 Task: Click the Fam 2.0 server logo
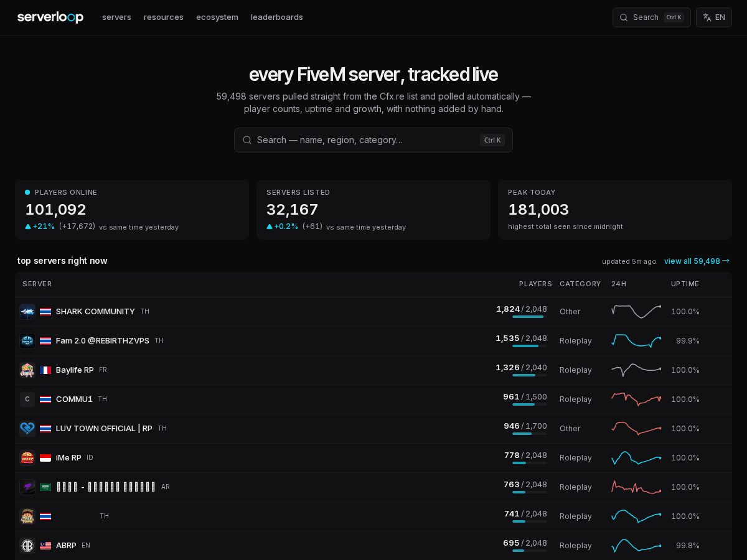pyautogui.click(x=27, y=341)
